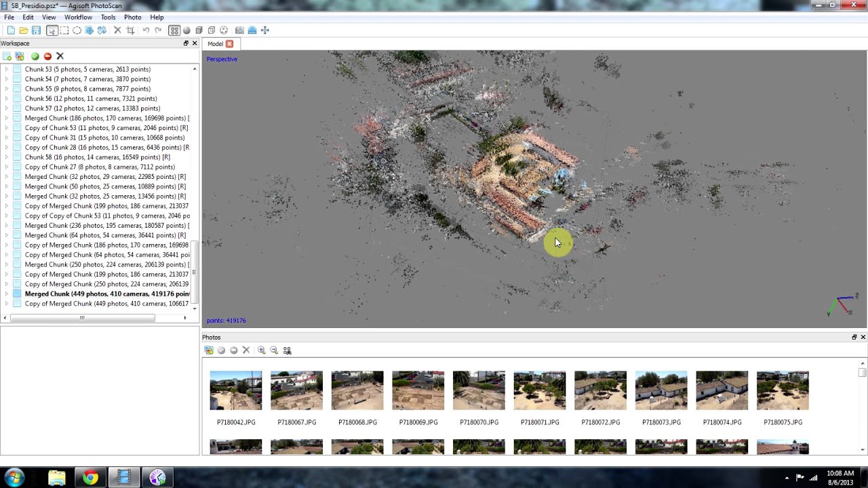Open the Tools menu
This screenshot has width=868, height=488.
click(108, 17)
